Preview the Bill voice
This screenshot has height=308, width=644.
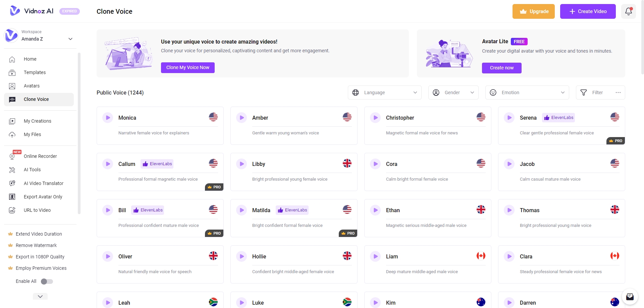pyautogui.click(x=108, y=210)
